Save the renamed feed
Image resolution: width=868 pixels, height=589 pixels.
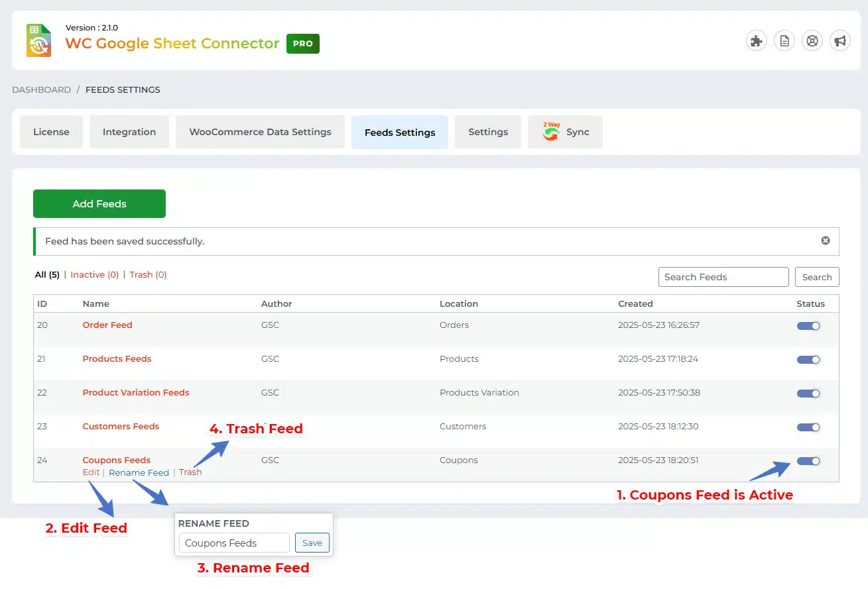point(312,543)
